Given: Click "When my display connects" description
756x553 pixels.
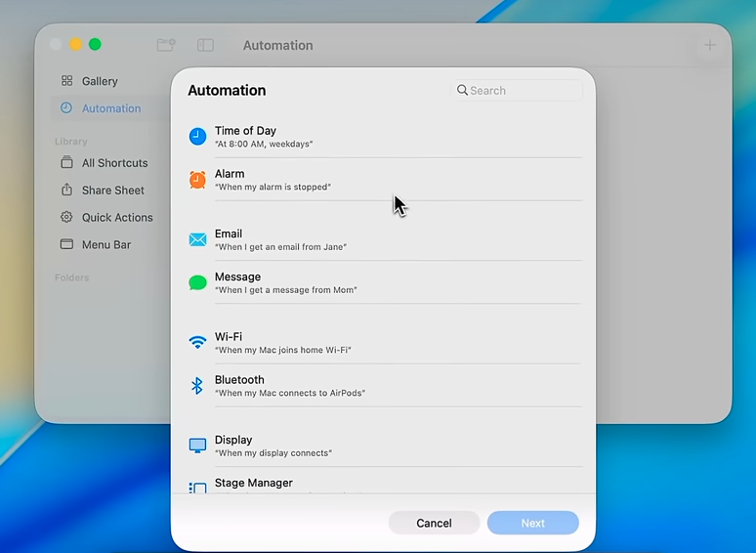Looking at the screenshot, I should click(x=273, y=453).
